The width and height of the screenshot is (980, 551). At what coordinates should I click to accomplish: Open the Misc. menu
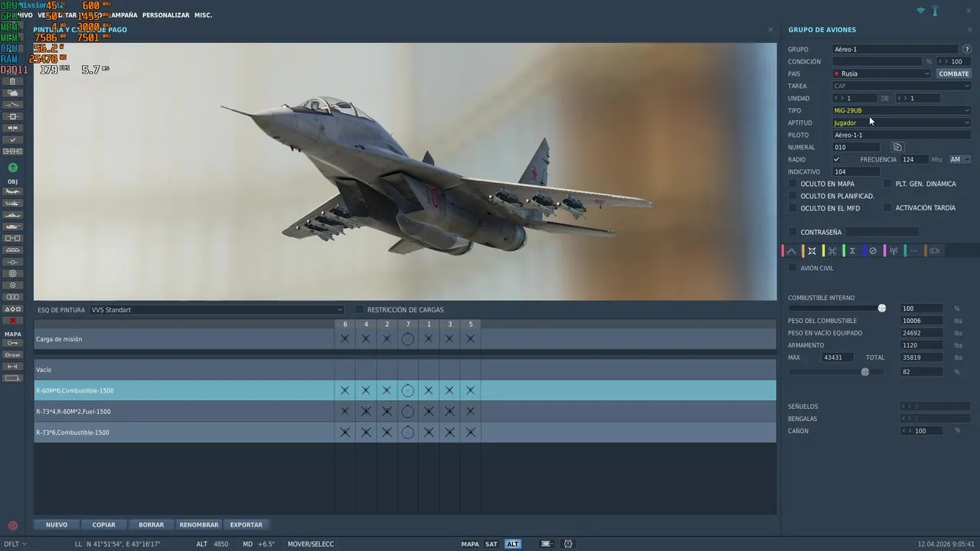click(203, 15)
